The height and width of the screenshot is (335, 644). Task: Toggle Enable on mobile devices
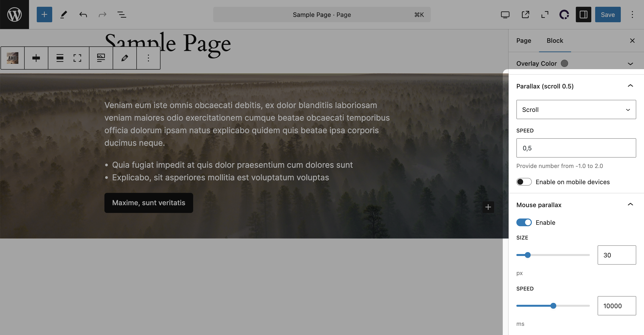[x=524, y=182]
